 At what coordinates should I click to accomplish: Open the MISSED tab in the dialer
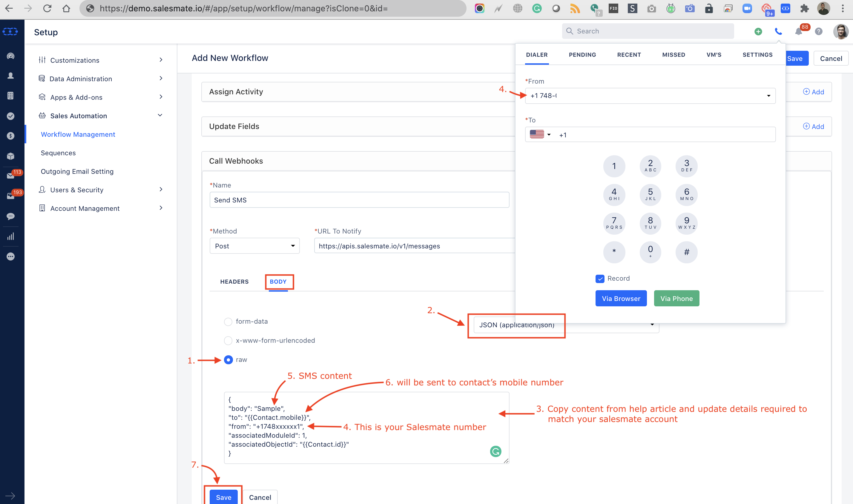pos(673,55)
